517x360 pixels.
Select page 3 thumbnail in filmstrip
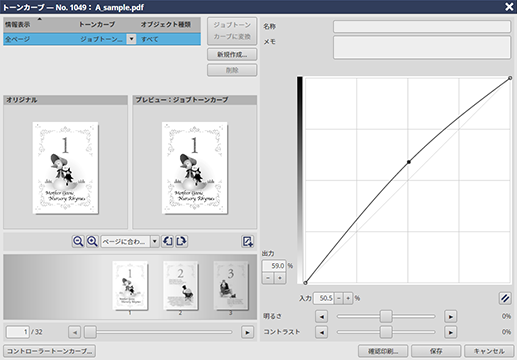231,285
